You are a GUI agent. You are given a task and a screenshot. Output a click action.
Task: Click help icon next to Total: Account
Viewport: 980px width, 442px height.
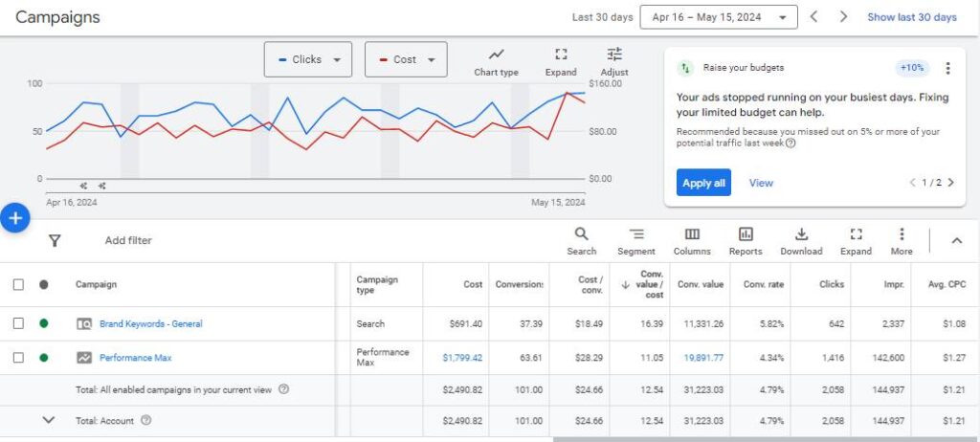145,421
